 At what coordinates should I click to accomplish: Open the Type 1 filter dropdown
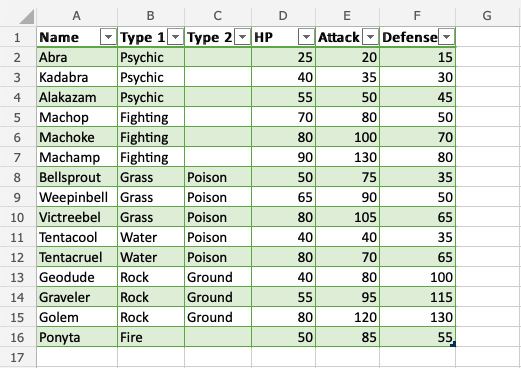pos(175,37)
